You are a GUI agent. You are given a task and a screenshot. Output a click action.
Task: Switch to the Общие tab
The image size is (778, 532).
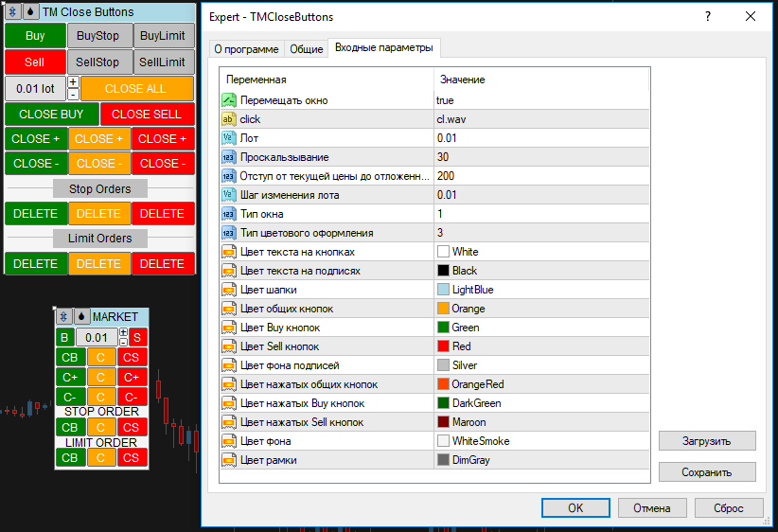click(306, 49)
